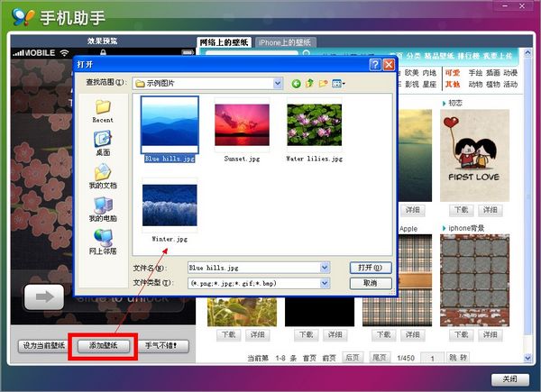Click 下载 under the sunflower wallpaper
541x392 pixels.
click(x=228, y=334)
